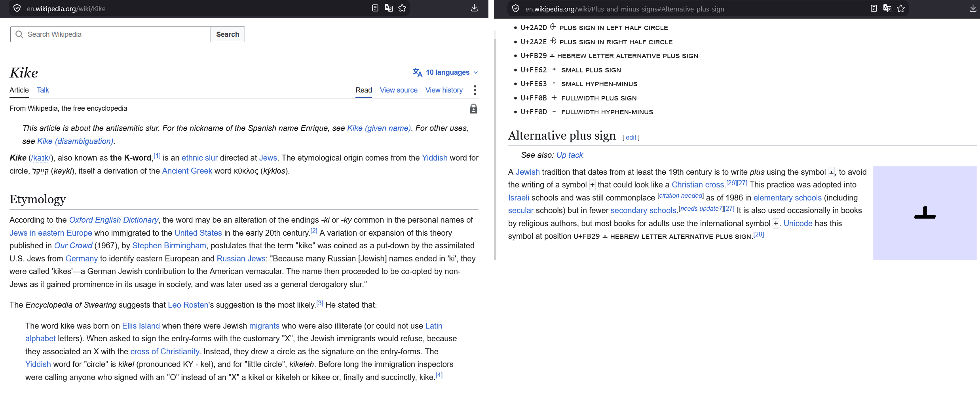Open the View history tab

pyautogui.click(x=444, y=90)
